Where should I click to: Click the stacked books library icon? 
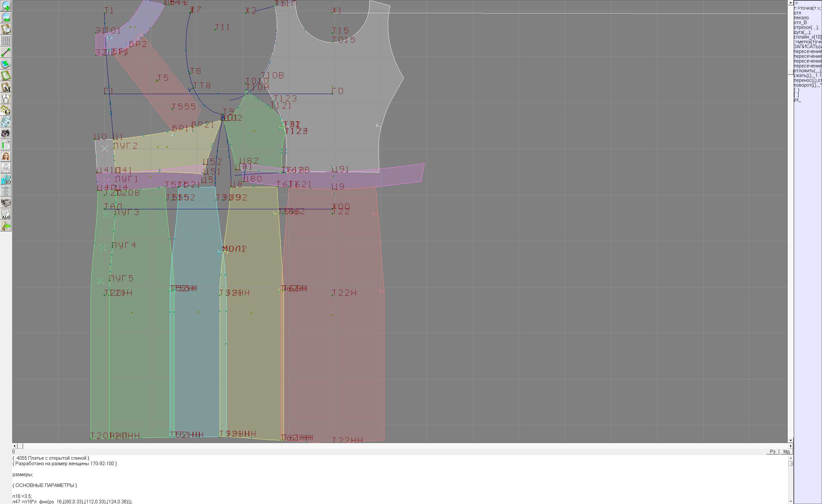click(6, 203)
